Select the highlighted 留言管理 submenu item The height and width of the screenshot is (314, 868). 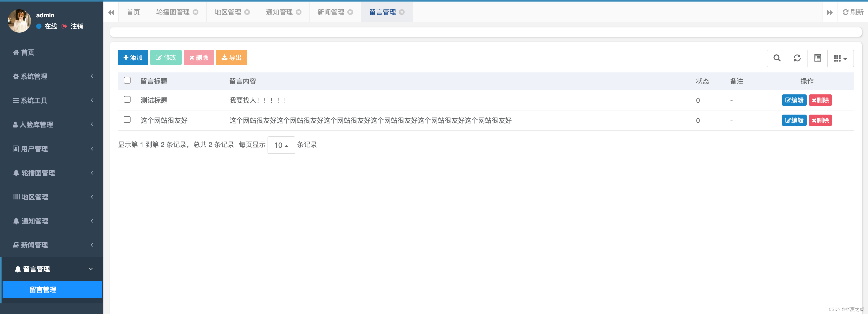(52, 290)
